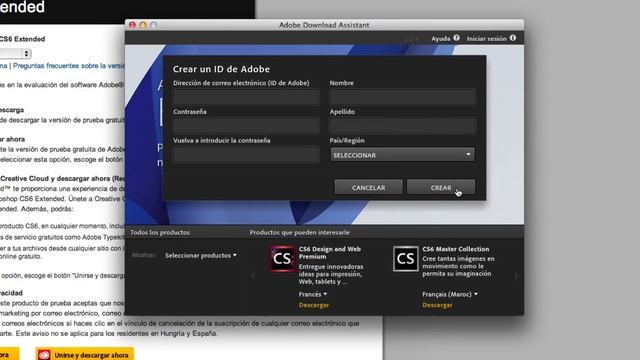The width and height of the screenshot is (640, 360).
Task: Click the Apellido input field
Action: tap(403, 126)
